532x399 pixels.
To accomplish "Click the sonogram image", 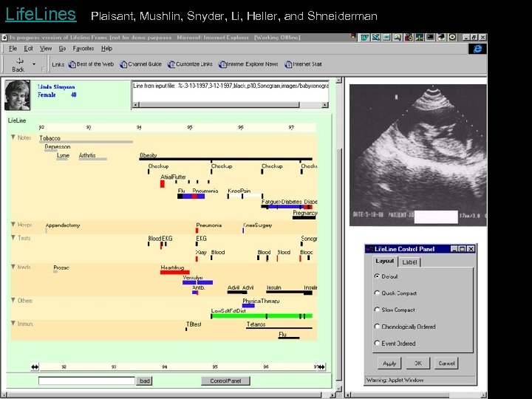I will coord(418,155).
